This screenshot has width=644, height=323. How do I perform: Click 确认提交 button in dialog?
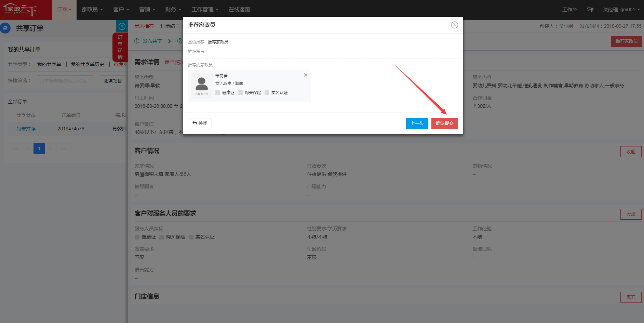click(x=445, y=124)
